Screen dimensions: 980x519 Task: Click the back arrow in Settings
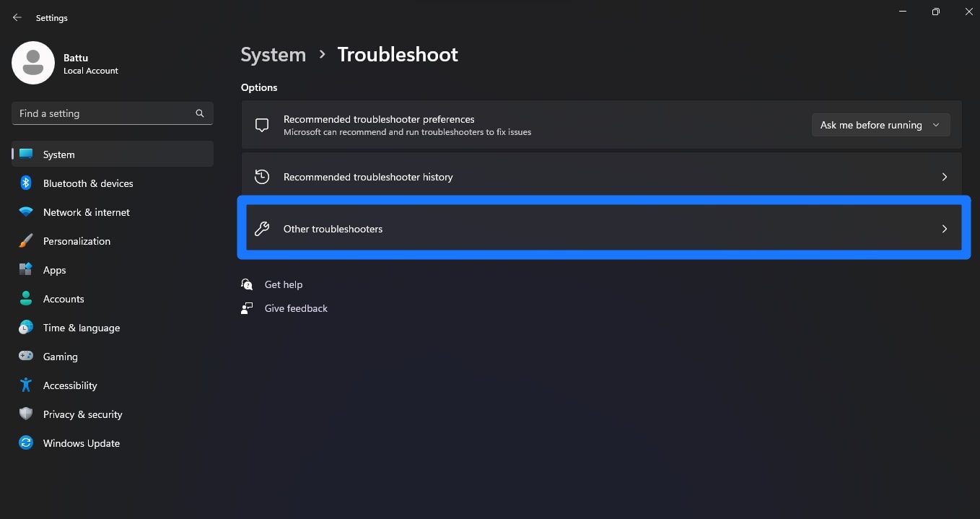17,17
